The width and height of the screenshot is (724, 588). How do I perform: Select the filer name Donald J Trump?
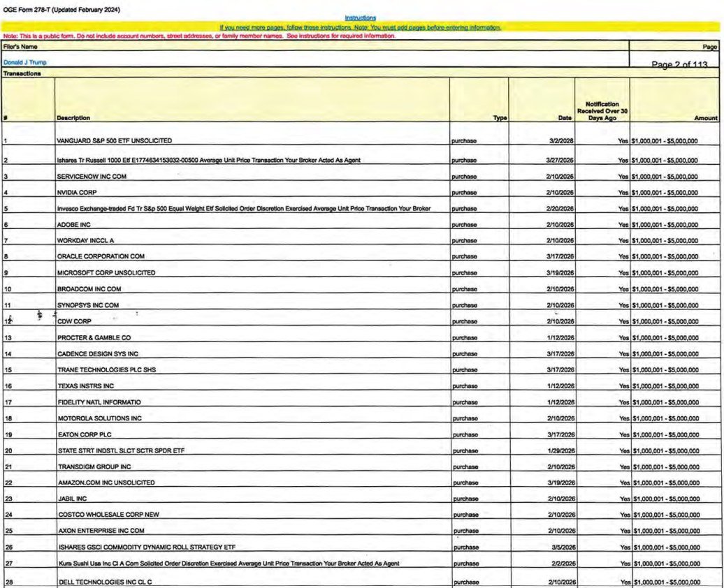coord(25,62)
